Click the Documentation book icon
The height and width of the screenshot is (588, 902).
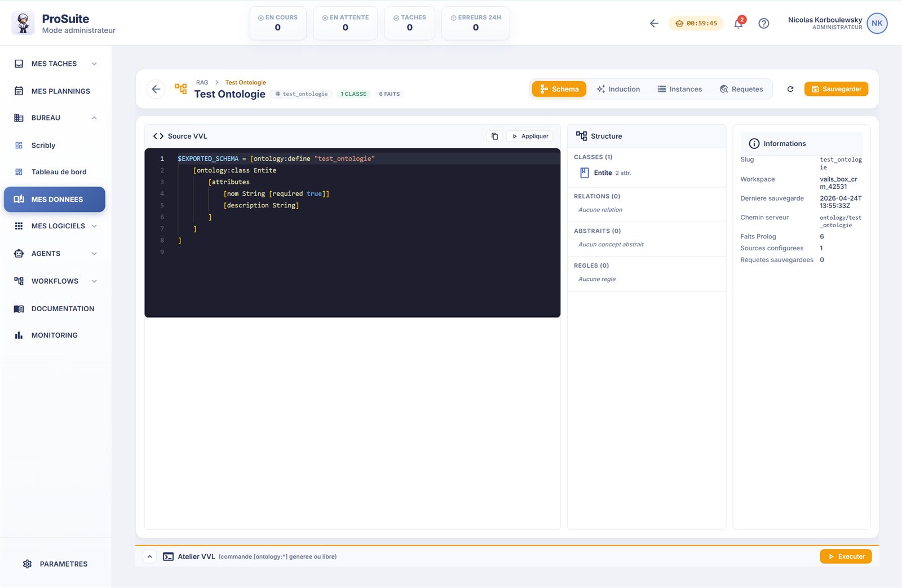19,308
